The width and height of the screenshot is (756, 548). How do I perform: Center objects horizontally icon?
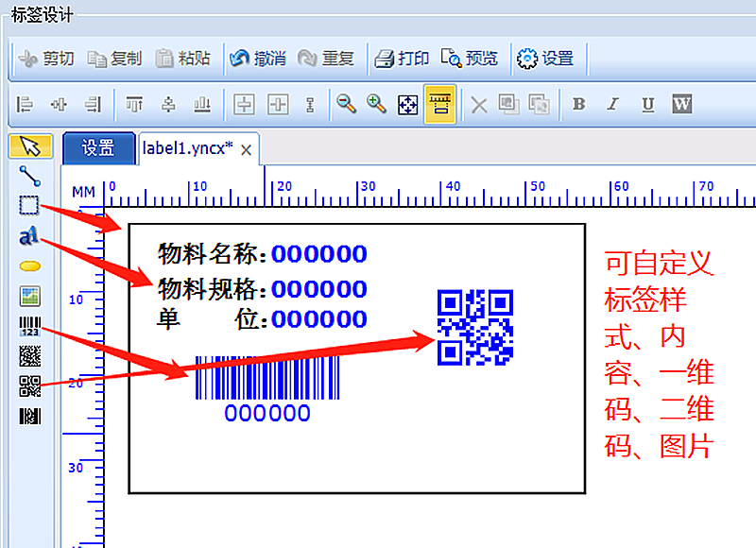tap(59, 104)
